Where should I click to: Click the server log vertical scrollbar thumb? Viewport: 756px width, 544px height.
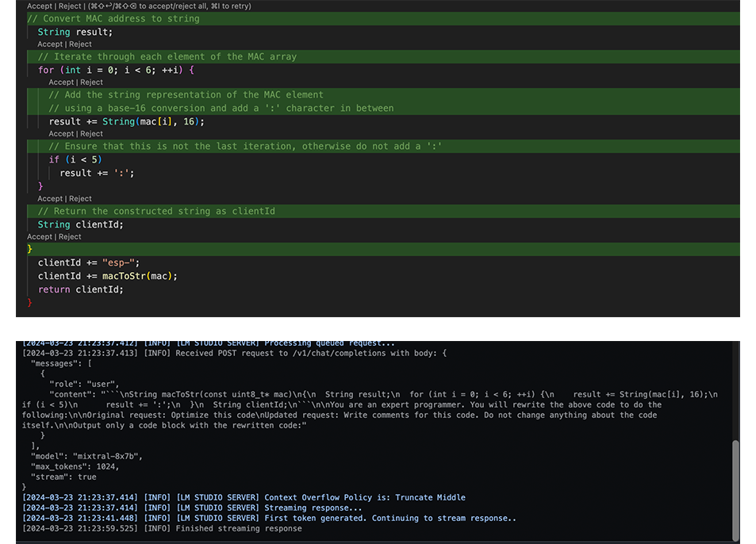735,491
